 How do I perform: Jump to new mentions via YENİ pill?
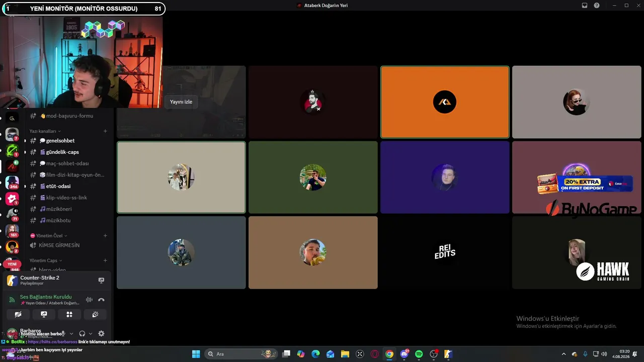click(12, 264)
